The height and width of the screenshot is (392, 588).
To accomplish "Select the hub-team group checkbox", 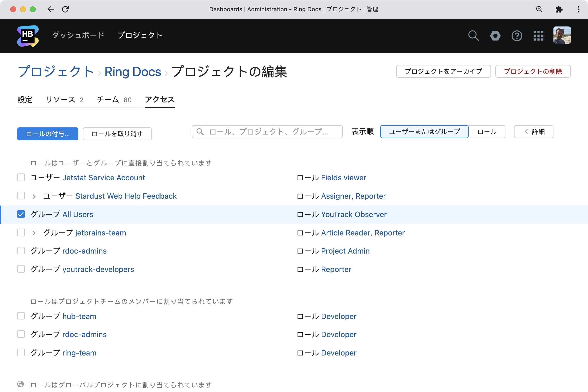I will (x=21, y=316).
